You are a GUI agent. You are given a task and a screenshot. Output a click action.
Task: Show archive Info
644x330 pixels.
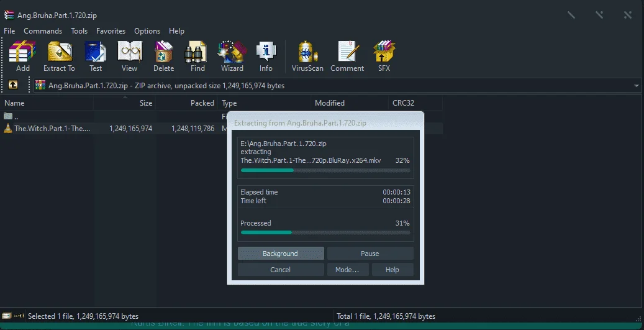pyautogui.click(x=266, y=57)
